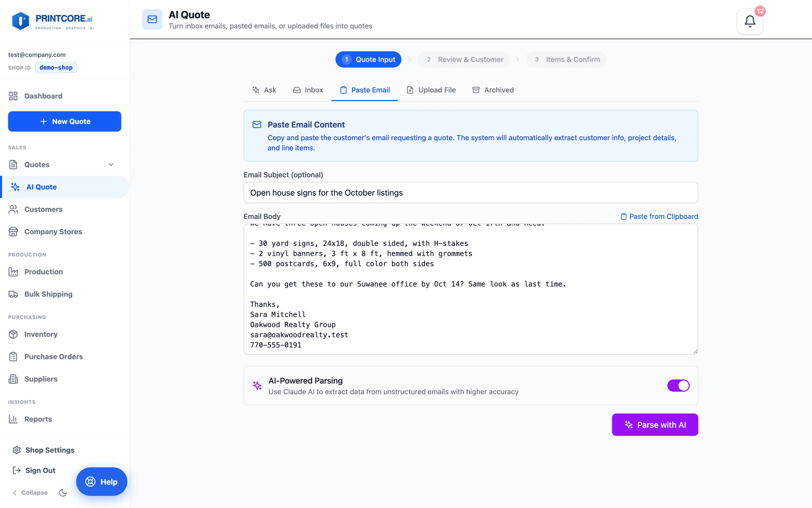Open Bulk Shipping in the sidebar
The image size is (812, 508).
click(x=65, y=294)
